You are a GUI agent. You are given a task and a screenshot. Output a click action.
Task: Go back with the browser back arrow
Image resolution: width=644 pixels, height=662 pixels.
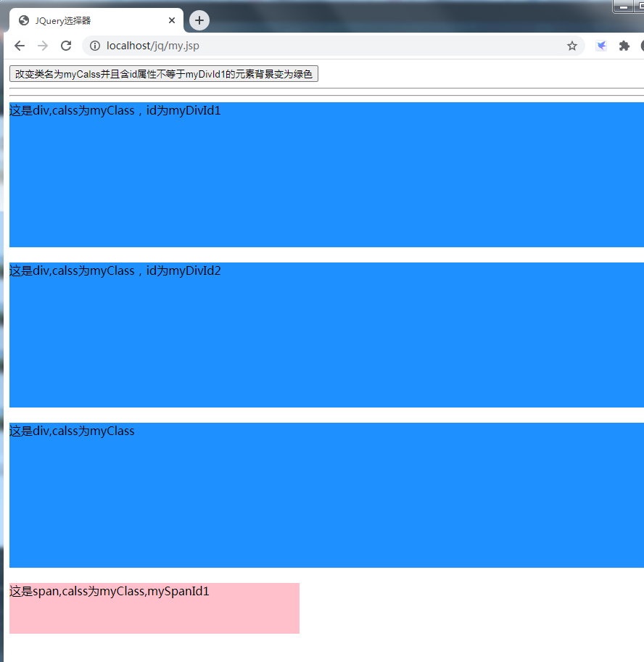[20, 46]
